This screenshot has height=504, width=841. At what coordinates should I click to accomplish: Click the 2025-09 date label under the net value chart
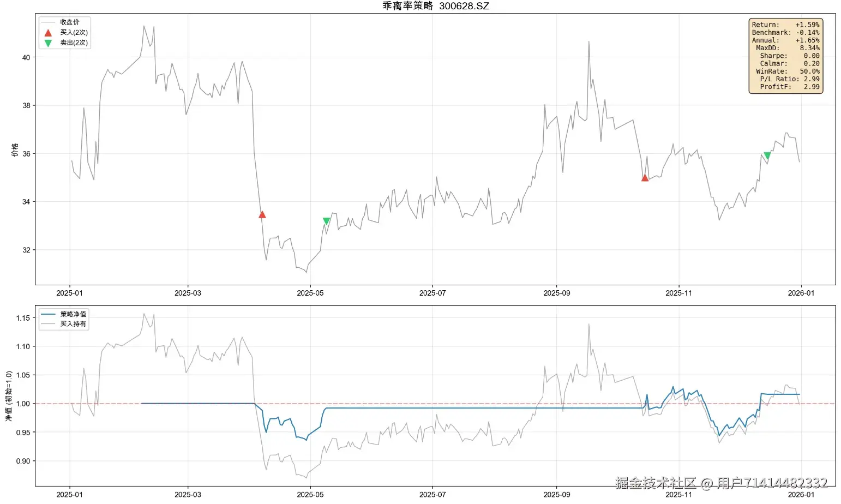click(x=557, y=495)
